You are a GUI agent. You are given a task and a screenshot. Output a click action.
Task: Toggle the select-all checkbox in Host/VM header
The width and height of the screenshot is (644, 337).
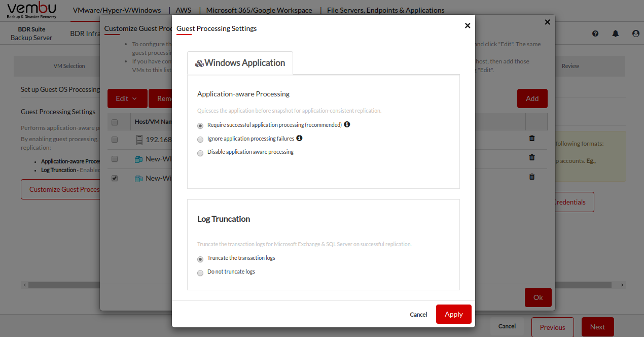(115, 122)
